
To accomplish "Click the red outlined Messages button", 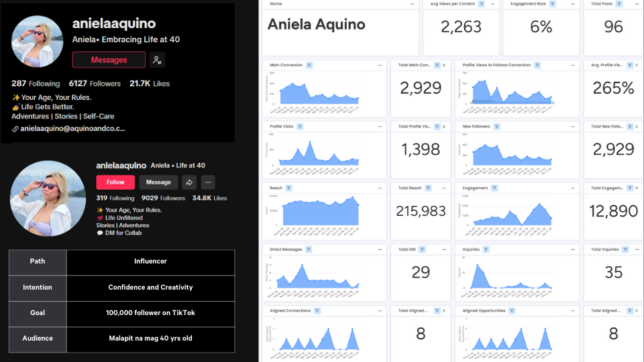I will tap(109, 60).
